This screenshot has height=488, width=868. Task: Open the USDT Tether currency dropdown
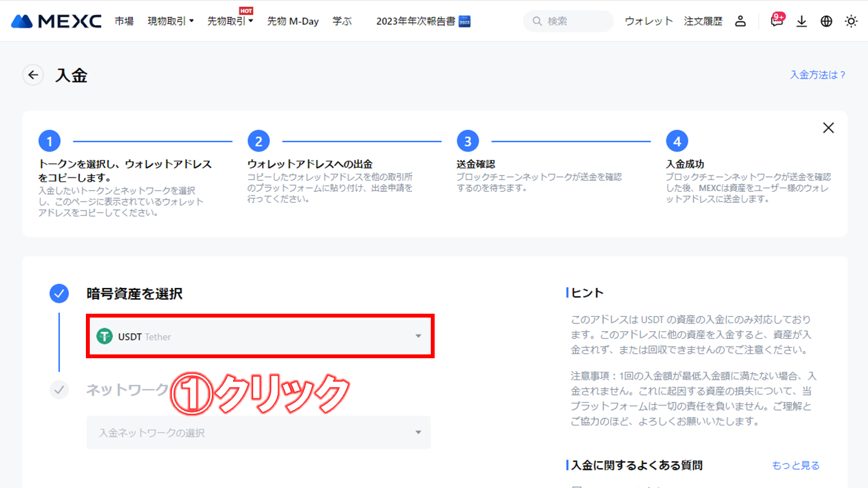point(260,336)
